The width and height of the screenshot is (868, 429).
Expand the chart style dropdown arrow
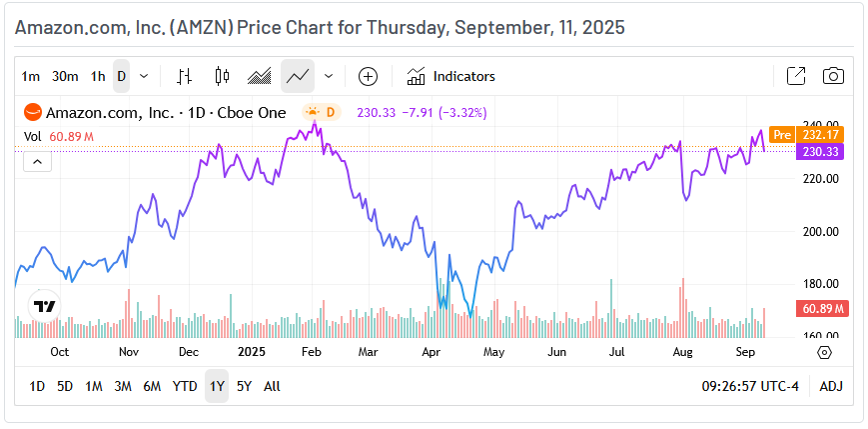[x=329, y=76]
